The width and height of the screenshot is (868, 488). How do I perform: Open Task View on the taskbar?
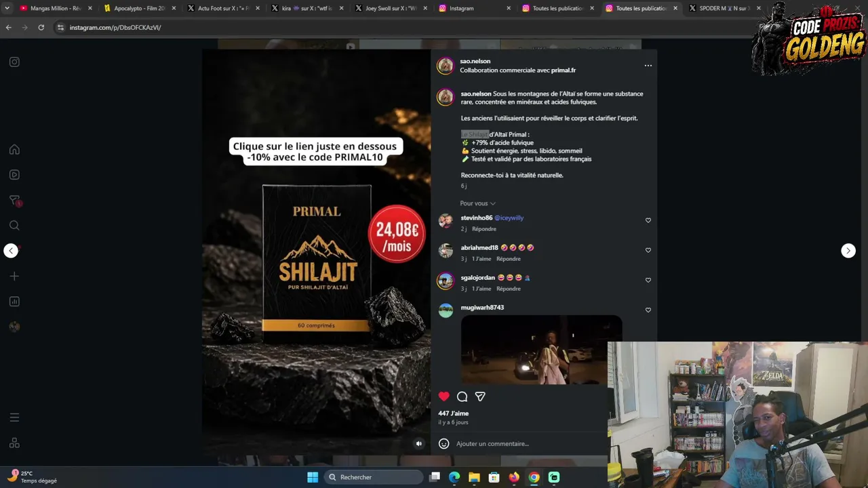(x=435, y=477)
